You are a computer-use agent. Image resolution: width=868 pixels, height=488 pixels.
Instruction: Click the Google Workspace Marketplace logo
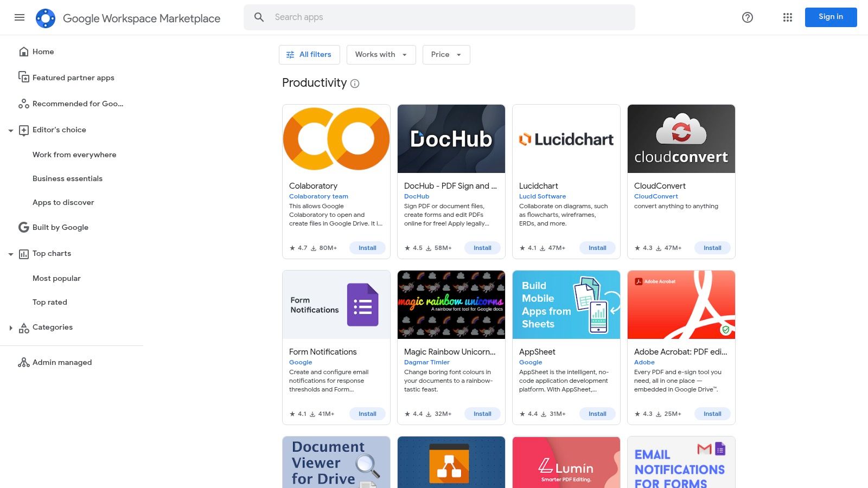pos(46,17)
